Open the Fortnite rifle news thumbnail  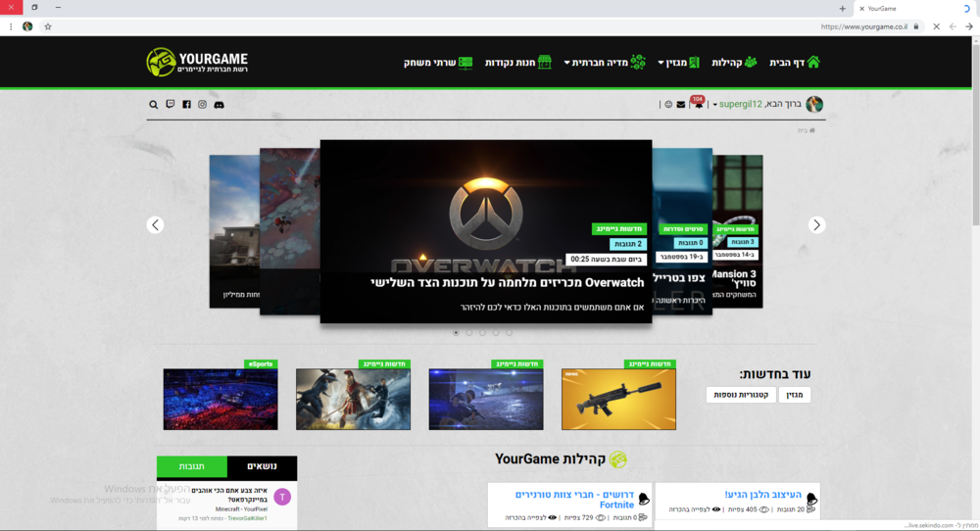pyautogui.click(x=618, y=399)
